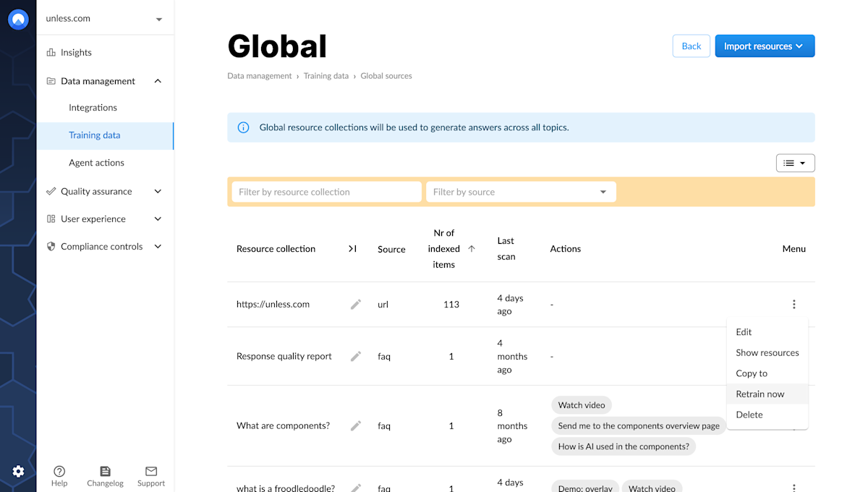
Task: Click the Demo: overlay action chip
Action: click(x=585, y=488)
